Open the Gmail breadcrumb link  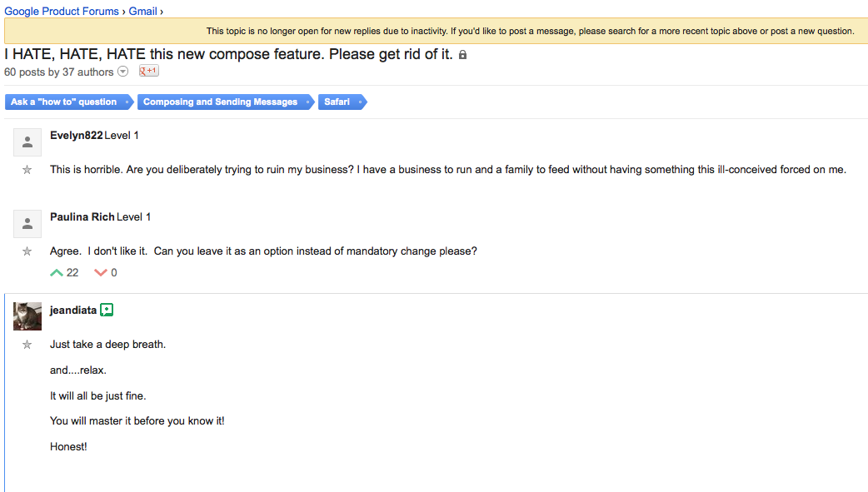pyautogui.click(x=142, y=11)
